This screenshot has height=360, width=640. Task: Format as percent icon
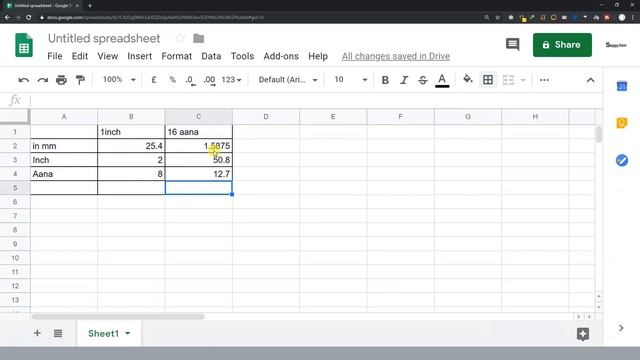[173, 80]
